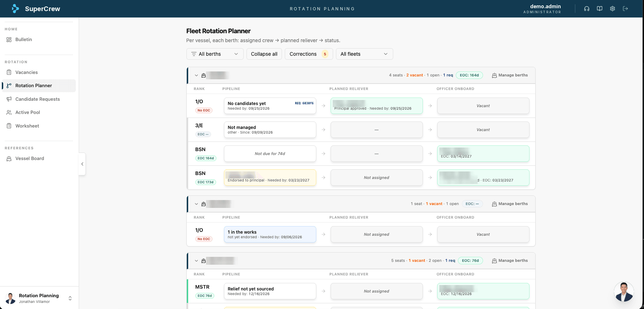
Task: Manage berths for 5 seats vessel
Action: tap(510, 261)
